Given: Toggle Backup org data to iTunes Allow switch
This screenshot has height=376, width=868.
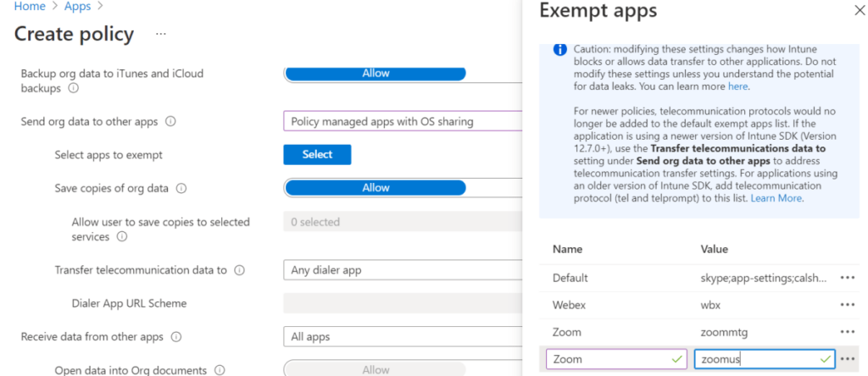Looking at the screenshot, I should (376, 74).
